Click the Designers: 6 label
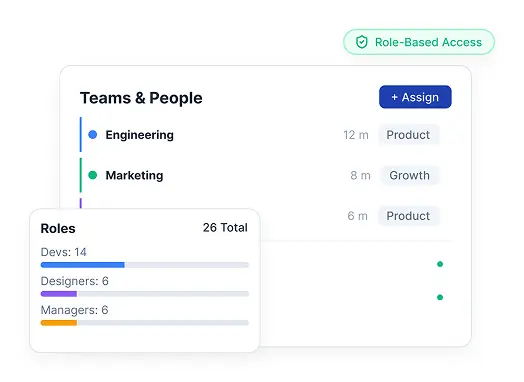This screenshot has height=382, width=524. coord(75,281)
